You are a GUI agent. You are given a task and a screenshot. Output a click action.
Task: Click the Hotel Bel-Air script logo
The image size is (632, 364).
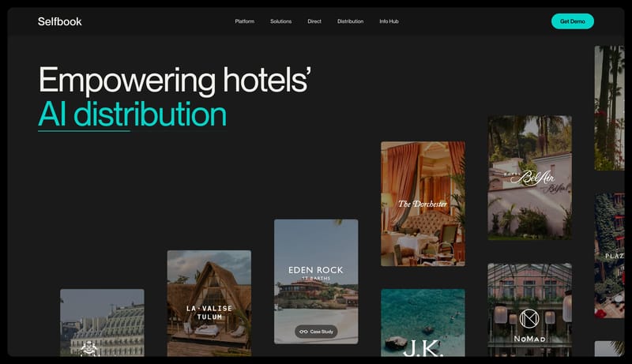click(528, 178)
